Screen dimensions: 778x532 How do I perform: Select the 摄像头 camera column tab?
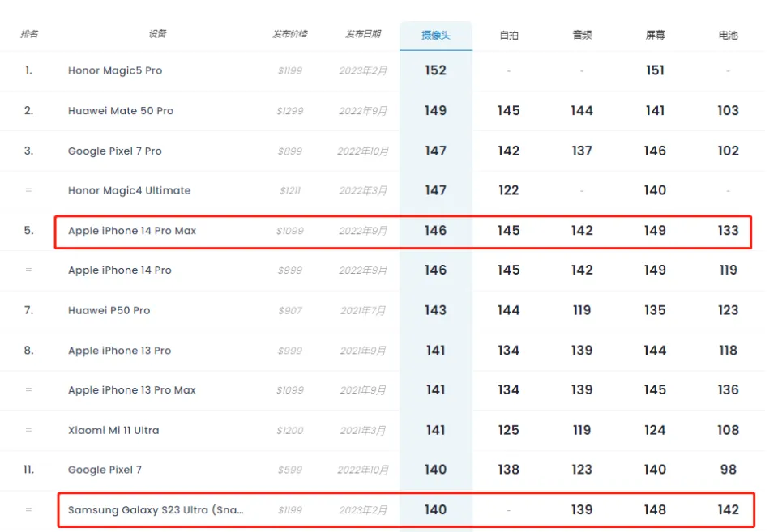click(435, 36)
